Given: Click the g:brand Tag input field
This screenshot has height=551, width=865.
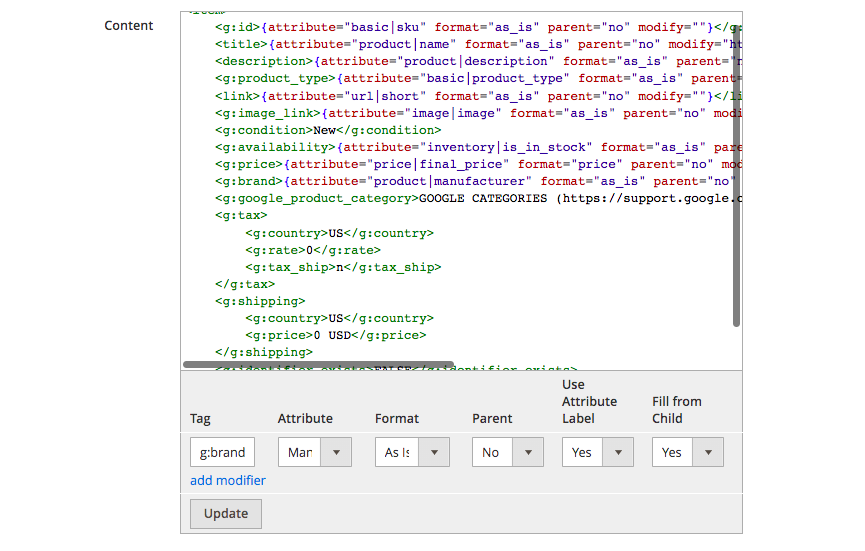Looking at the screenshot, I should (222, 452).
